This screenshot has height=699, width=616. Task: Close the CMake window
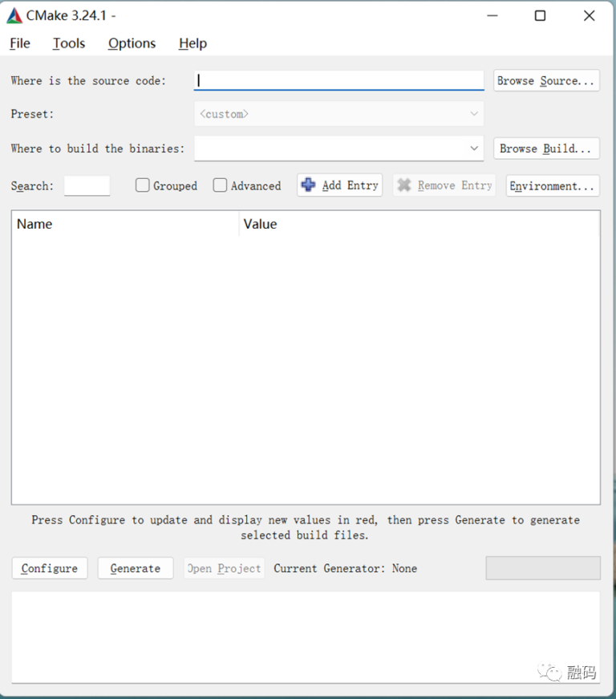(x=589, y=16)
